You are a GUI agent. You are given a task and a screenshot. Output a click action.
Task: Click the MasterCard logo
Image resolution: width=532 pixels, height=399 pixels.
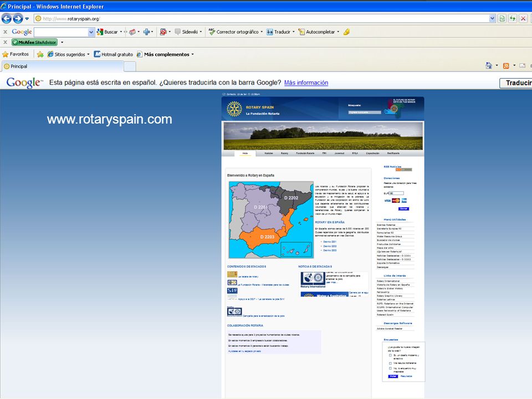click(396, 201)
